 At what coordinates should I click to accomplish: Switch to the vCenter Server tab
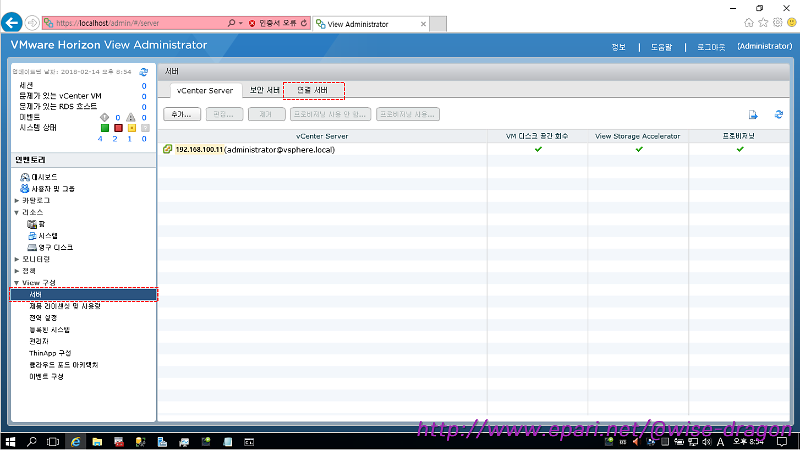tap(205, 90)
